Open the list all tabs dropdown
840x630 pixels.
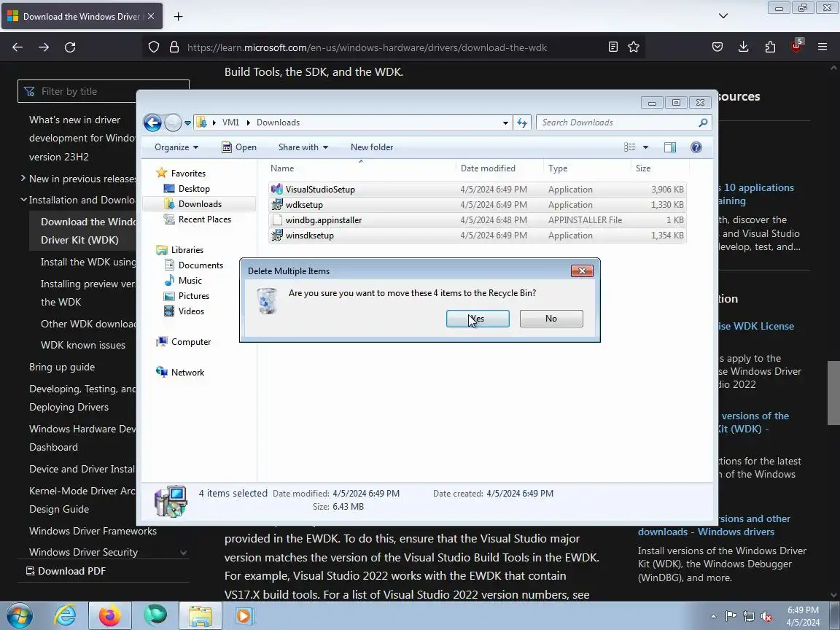pyautogui.click(x=723, y=16)
